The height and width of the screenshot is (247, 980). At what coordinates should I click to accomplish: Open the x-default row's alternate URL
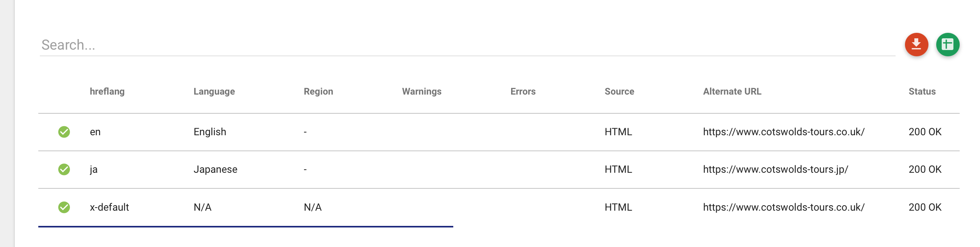[784, 207]
